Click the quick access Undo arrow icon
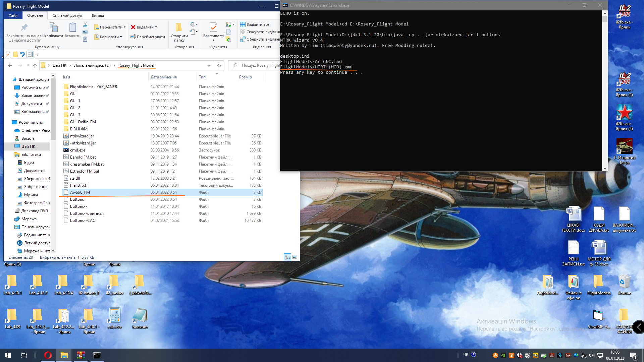Image resolution: width=644 pixels, height=362 pixels. [22, 54]
